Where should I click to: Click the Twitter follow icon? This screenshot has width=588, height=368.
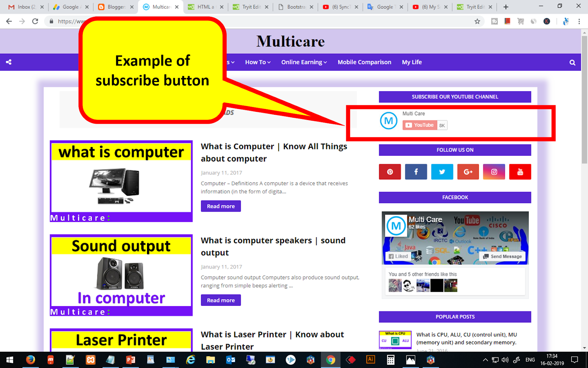pos(442,172)
